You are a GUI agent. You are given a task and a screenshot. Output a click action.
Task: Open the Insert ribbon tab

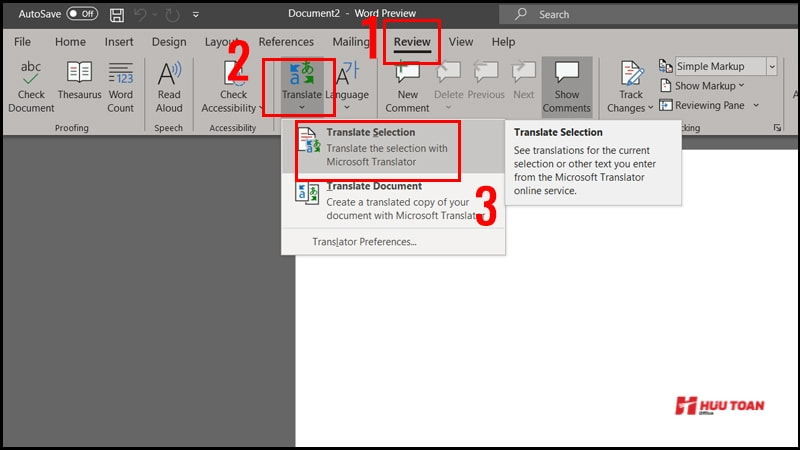point(119,42)
